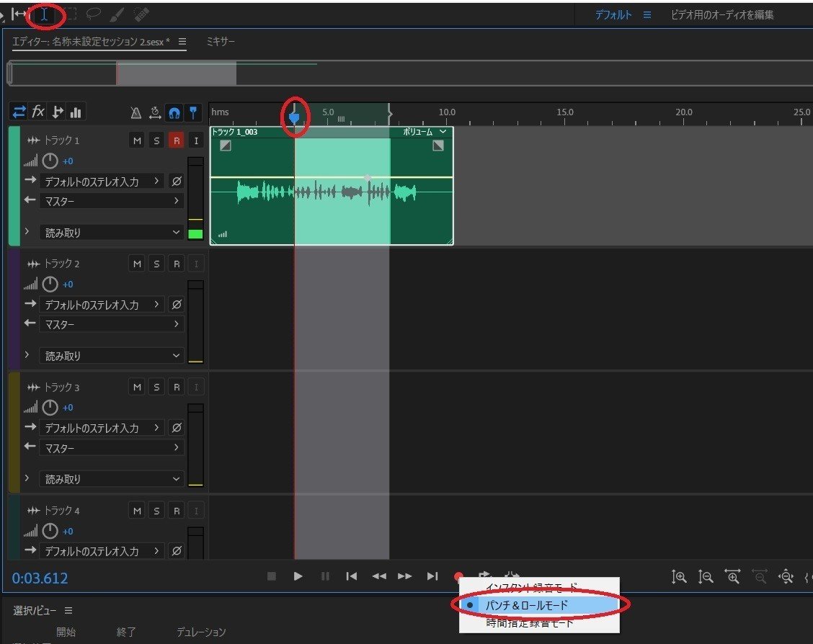Show track inputs/outputs section

pos(19,112)
